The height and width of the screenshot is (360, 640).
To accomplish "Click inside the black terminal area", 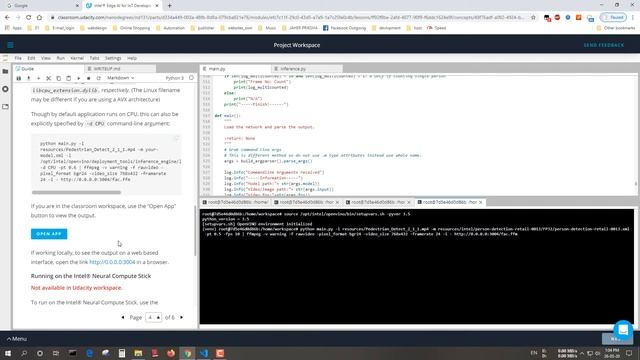I will tap(417, 266).
